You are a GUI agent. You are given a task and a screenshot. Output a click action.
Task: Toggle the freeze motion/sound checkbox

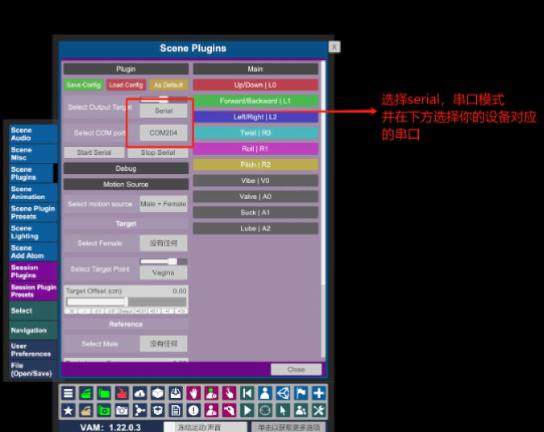click(205, 427)
